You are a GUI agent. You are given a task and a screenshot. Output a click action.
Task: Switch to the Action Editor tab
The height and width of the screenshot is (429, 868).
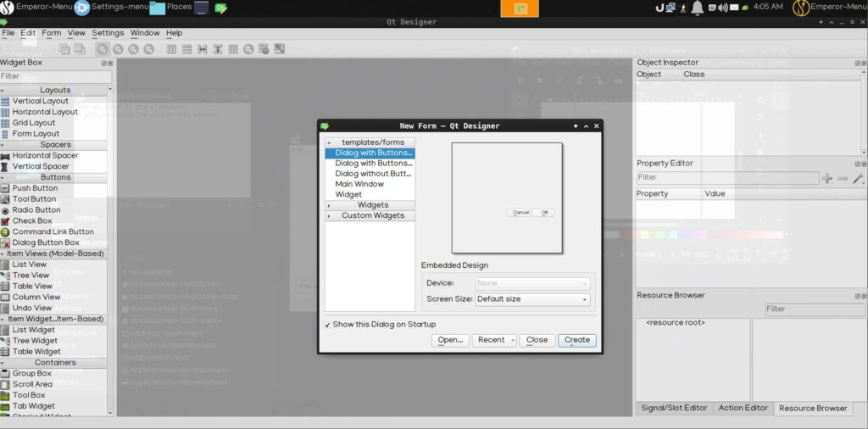click(743, 408)
